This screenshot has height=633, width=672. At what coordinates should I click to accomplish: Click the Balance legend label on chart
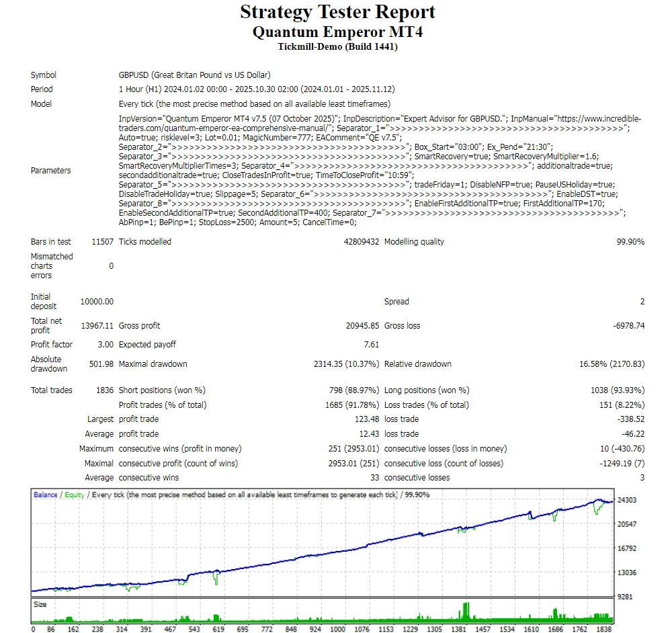coord(46,495)
